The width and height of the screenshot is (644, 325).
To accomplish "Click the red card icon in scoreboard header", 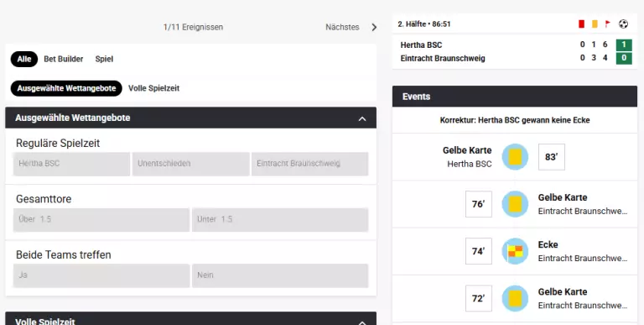I will (581, 24).
